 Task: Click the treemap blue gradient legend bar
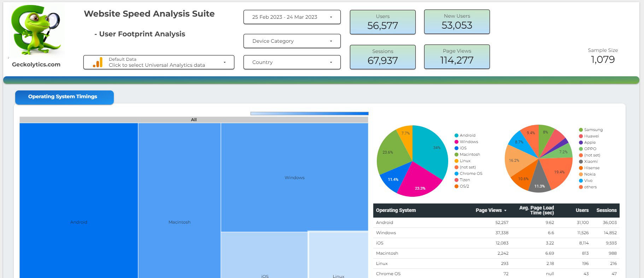point(309,113)
